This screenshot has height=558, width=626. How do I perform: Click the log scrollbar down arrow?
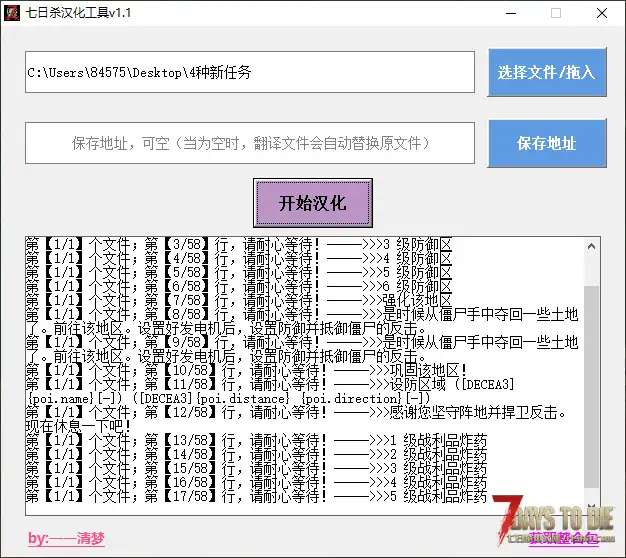pos(592,507)
